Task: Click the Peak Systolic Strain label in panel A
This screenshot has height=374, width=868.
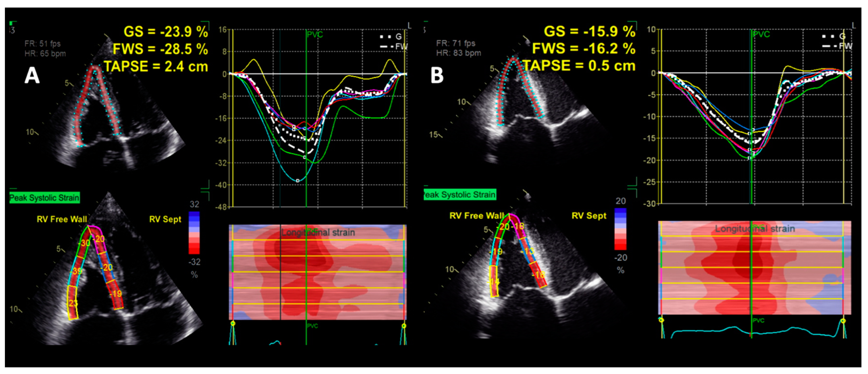Action: [x=45, y=198]
